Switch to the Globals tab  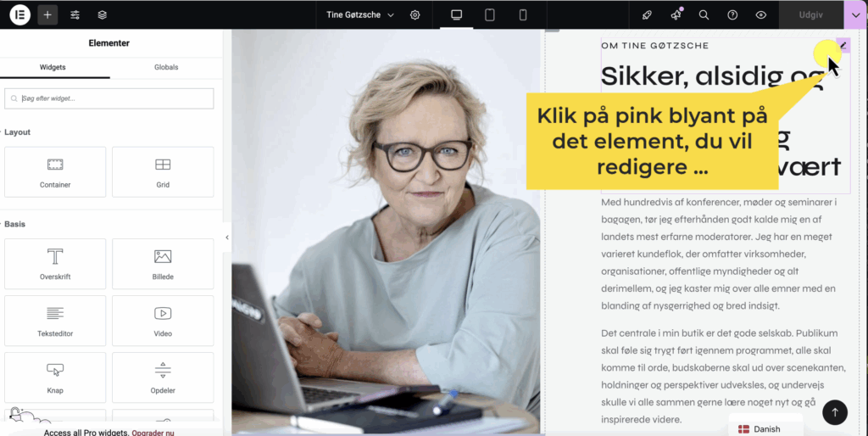tap(166, 67)
